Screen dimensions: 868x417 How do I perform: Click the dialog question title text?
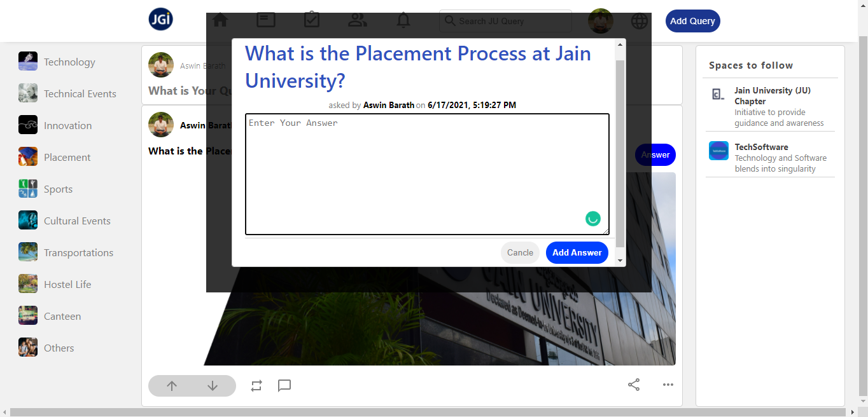tap(418, 67)
